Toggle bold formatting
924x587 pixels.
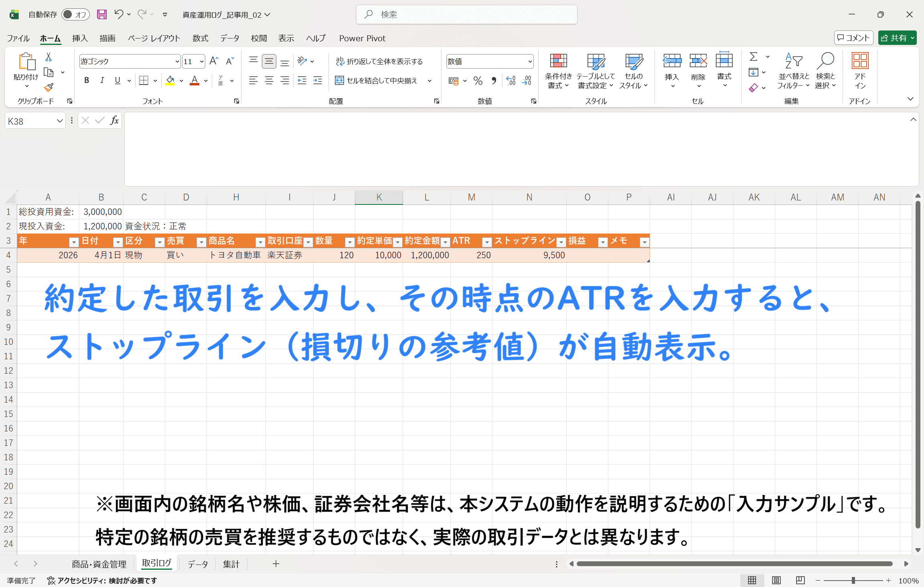tap(87, 81)
